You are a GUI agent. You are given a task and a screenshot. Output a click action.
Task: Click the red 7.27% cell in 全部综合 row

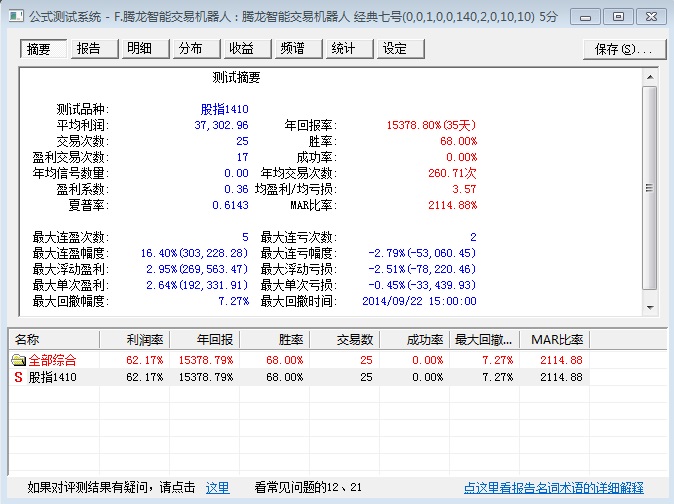coord(498,360)
